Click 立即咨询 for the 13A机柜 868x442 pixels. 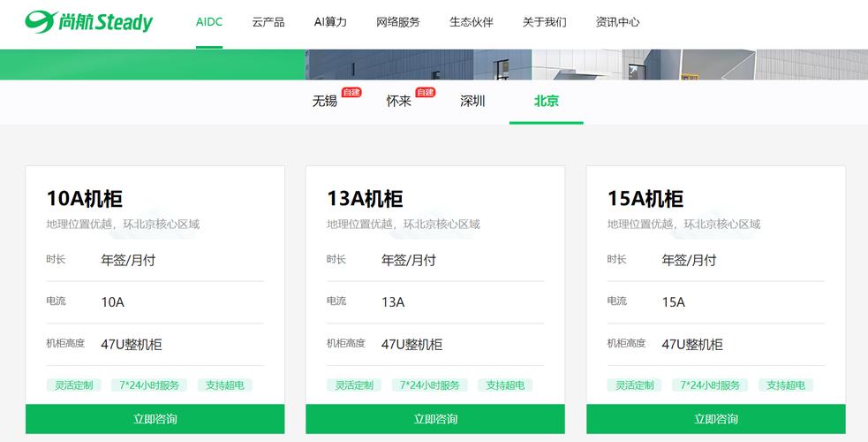[435, 419]
